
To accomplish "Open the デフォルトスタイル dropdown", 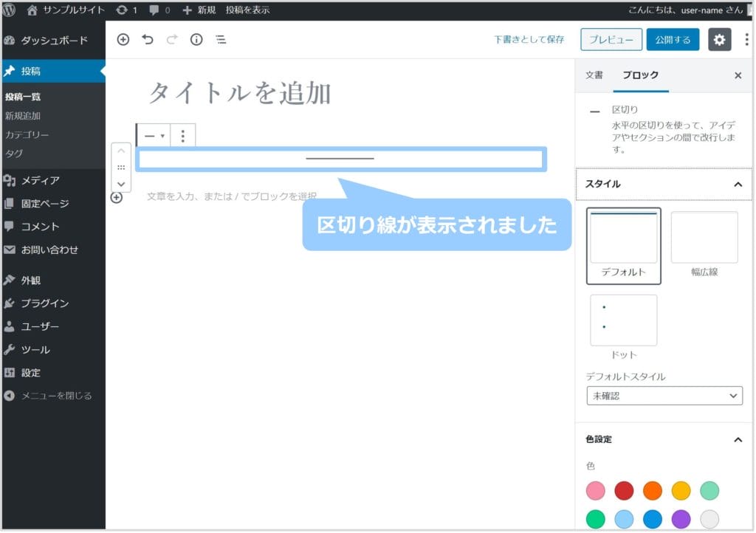I will 664,396.
